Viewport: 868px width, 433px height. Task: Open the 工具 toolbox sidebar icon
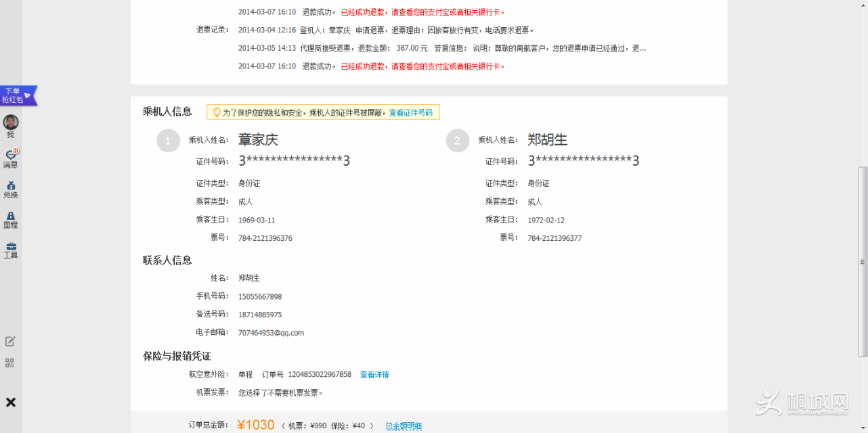[x=10, y=247]
